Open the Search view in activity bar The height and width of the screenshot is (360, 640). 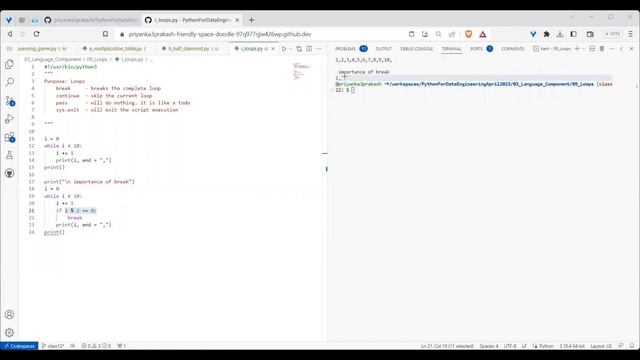(x=9, y=82)
